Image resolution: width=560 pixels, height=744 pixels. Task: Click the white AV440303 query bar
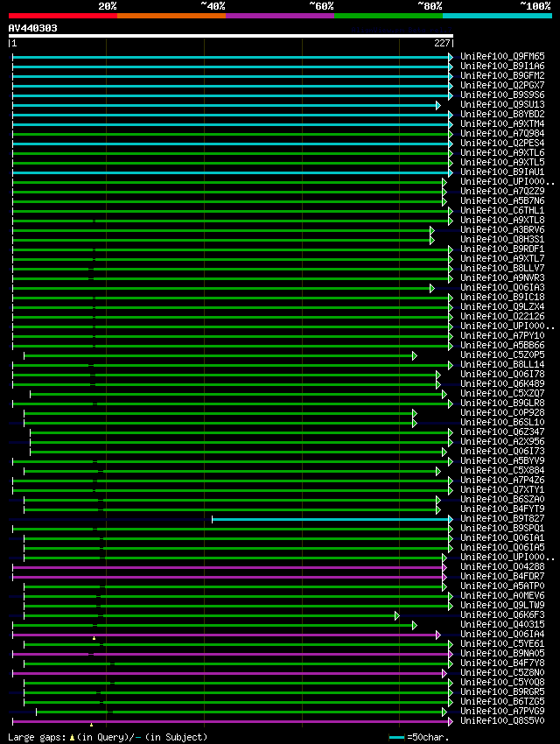[x=231, y=36]
